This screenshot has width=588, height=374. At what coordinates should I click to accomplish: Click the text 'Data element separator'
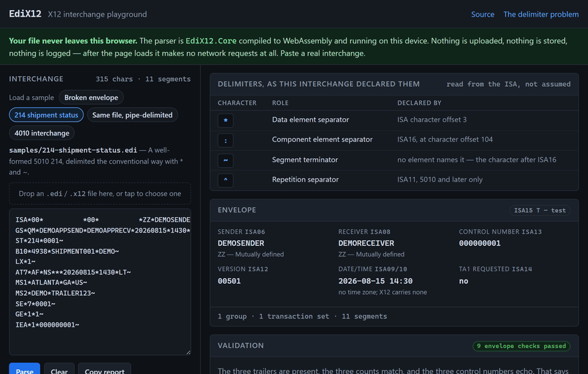(311, 120)
